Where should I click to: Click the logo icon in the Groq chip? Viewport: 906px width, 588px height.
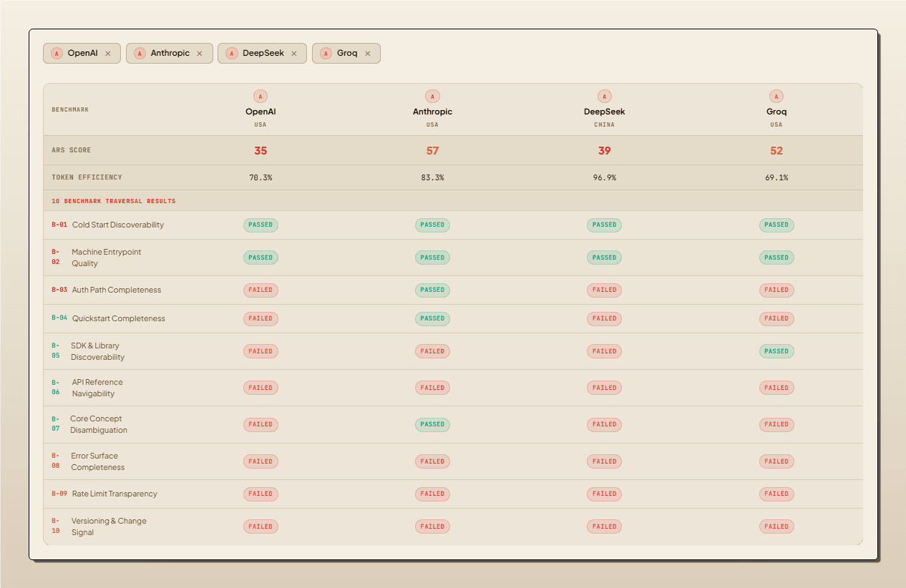326,54
